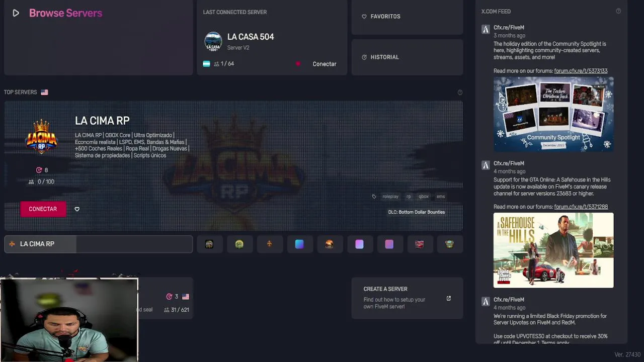The width and height of the screenshot is (644, 362).
Task: Open the Create a Server card
Action: click(x=407, y=298)
